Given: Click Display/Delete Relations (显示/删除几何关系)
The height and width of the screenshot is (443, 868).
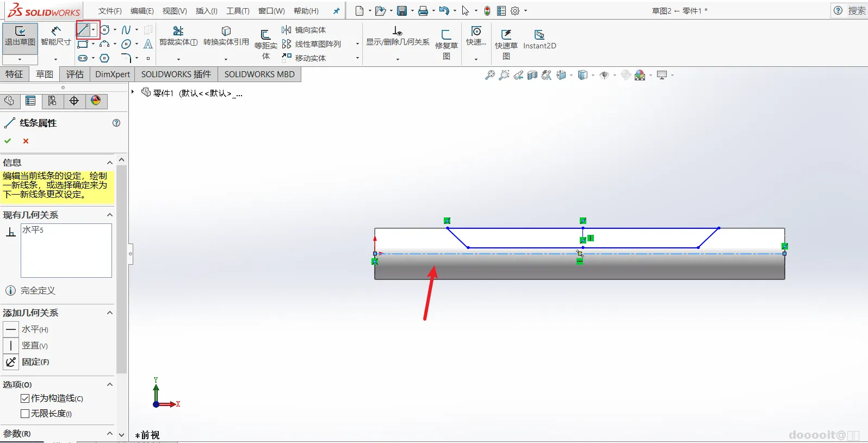Looking at the screenshot, I should click(x=398, y=36).
